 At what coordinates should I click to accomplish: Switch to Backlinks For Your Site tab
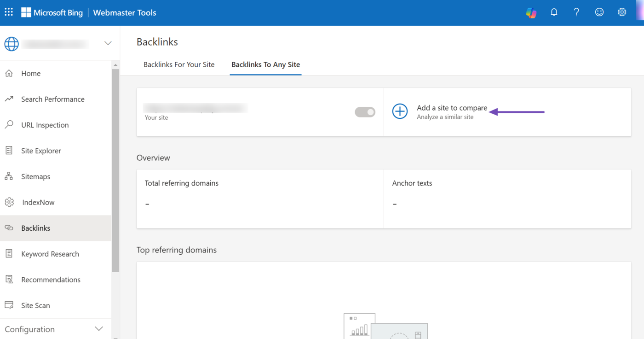[179, 64]
